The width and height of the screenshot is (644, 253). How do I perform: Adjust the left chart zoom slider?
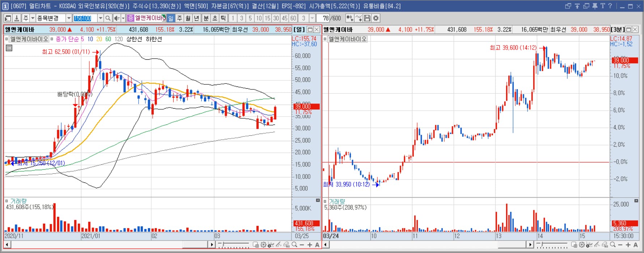point(233,245)
